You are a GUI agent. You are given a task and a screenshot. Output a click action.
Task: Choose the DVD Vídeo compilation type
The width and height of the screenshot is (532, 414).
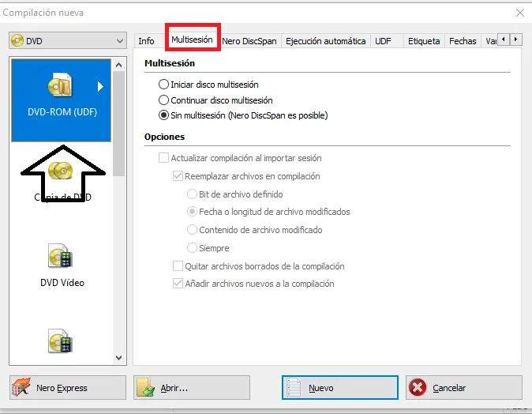(62, 265)
